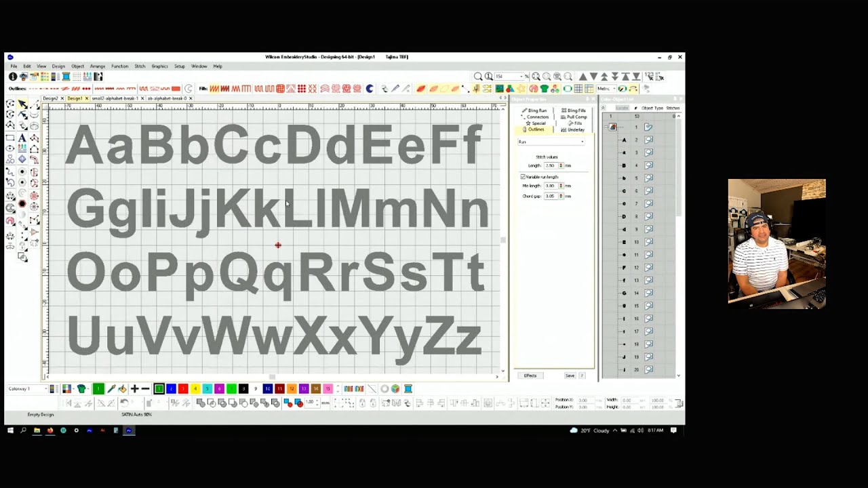
Task: Click the yellow star icon in toolbar
Action: (521, 88)
